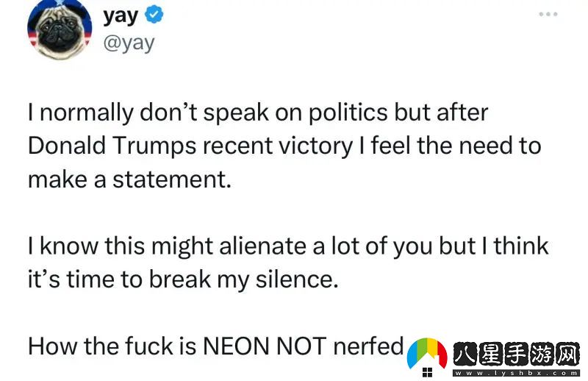Click the word victory in the tweet
The width and height of the screenshot is (588, 381).
(x=315, y=146)
